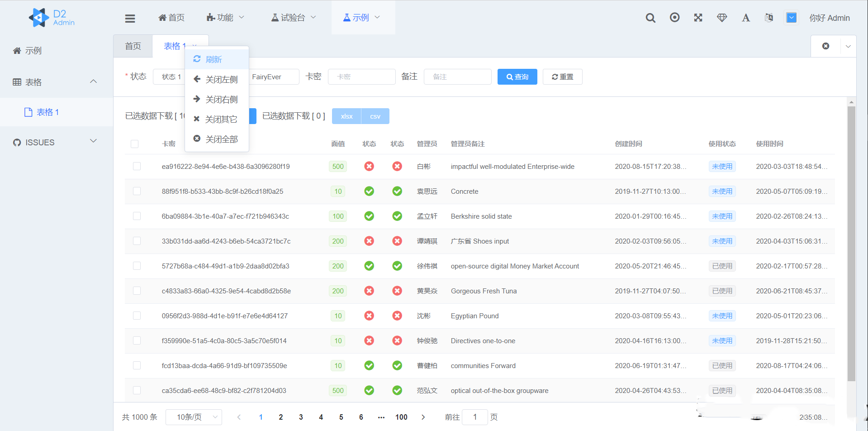Check the row checkbox for ea916222-8e94
Viewport: 868px width, 431px height.
tap(137, 166)
